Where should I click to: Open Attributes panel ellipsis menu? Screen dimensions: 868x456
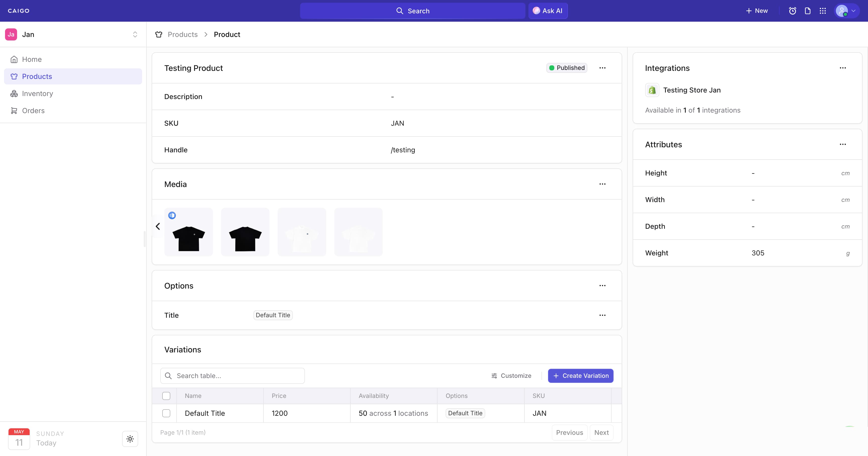(843, 144)
